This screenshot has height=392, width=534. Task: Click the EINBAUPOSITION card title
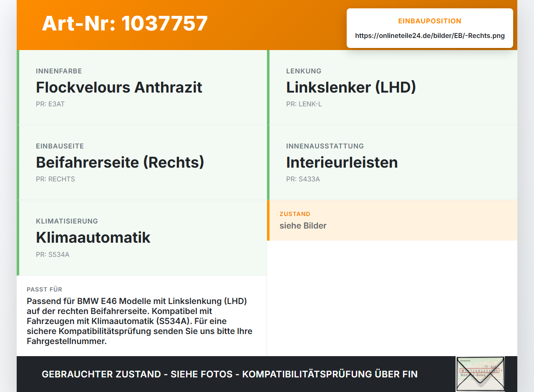[x=430, y=21]
